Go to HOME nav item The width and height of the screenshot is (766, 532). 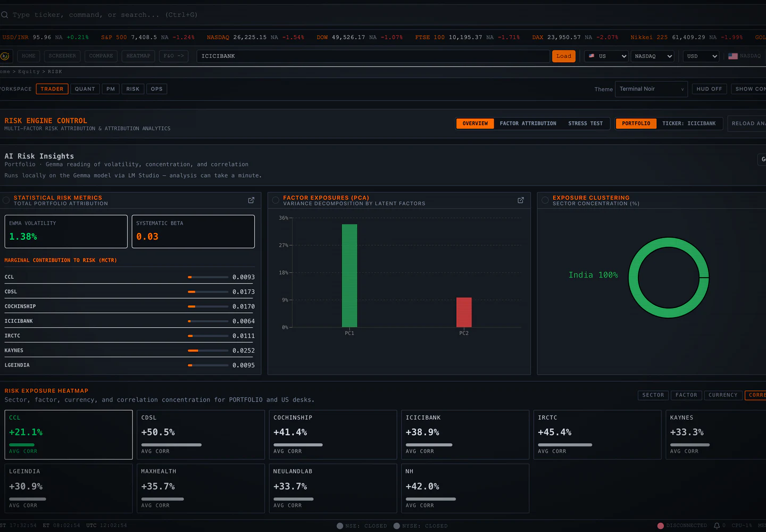29,56
